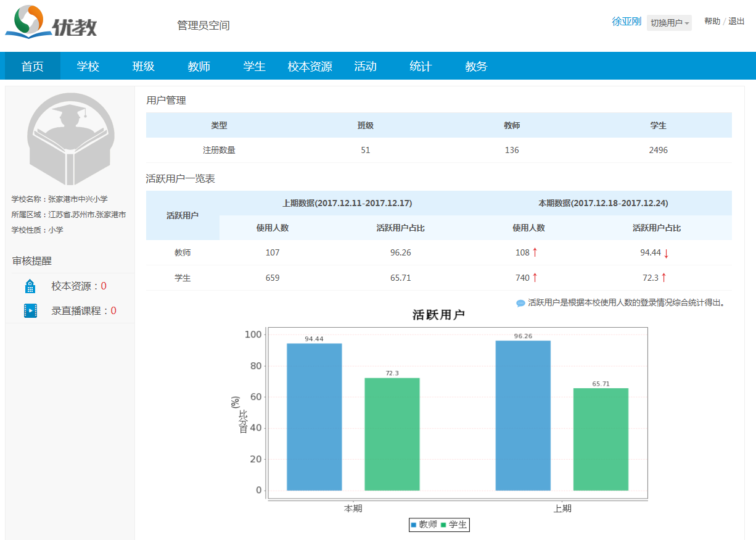Click red up arrow beside 72.3
Screen dimensions: 756x540
(664, 278)
